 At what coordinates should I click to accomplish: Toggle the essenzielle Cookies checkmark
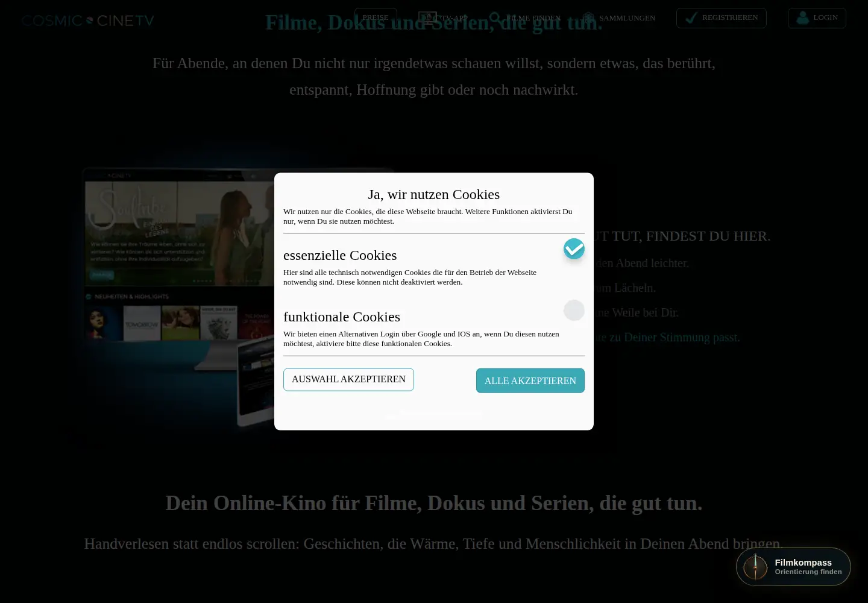(574, 248)
